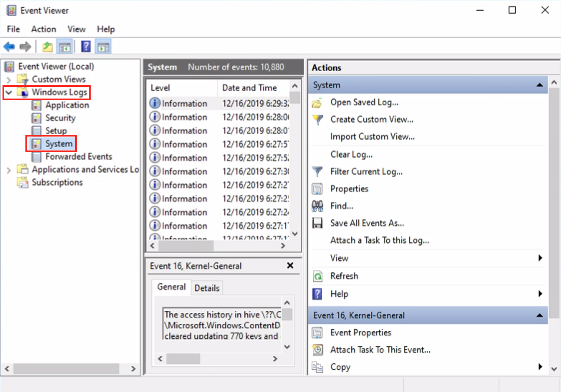Screen dimensions: 561x392
Task: Click Clear Log... in Actions pane
Action: [351, 154]
